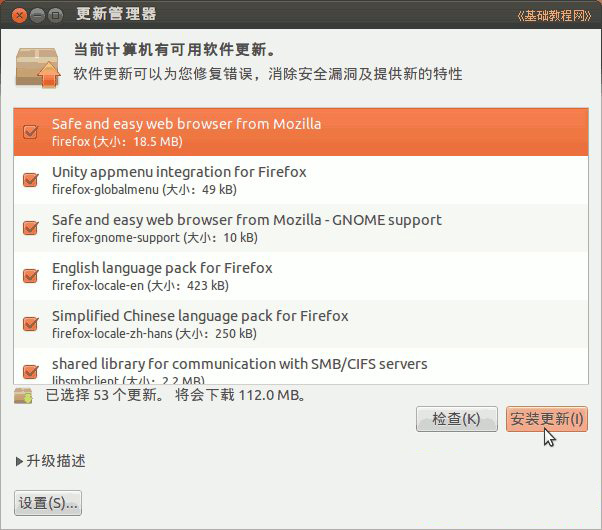
Task: Select 'English language pack for Firefox' row
Action: click(x=301, y=276)
